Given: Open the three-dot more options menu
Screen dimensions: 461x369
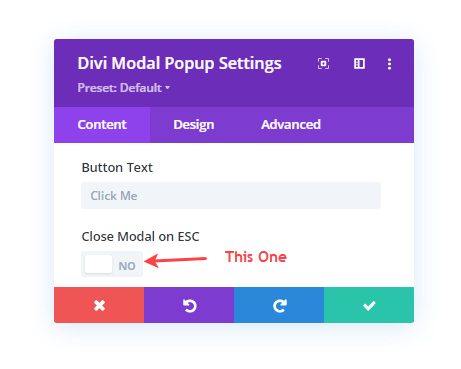Looking at the screenshot, I should click(x=389, y=64).
